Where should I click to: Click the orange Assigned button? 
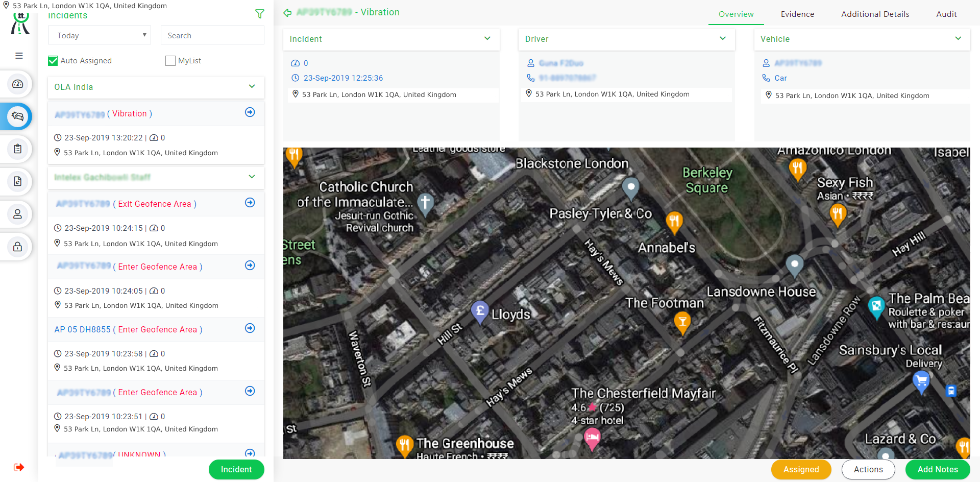point(801,469)
